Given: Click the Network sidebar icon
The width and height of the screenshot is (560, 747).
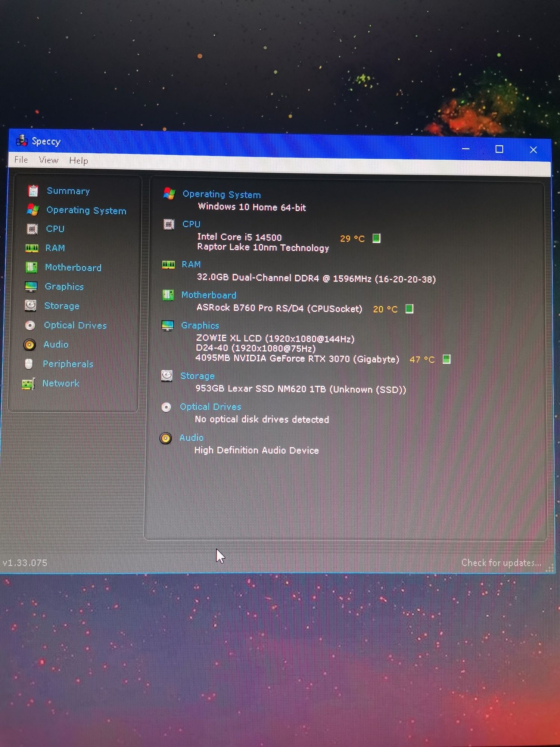Looking at the screenshot, I should [28, 384].
